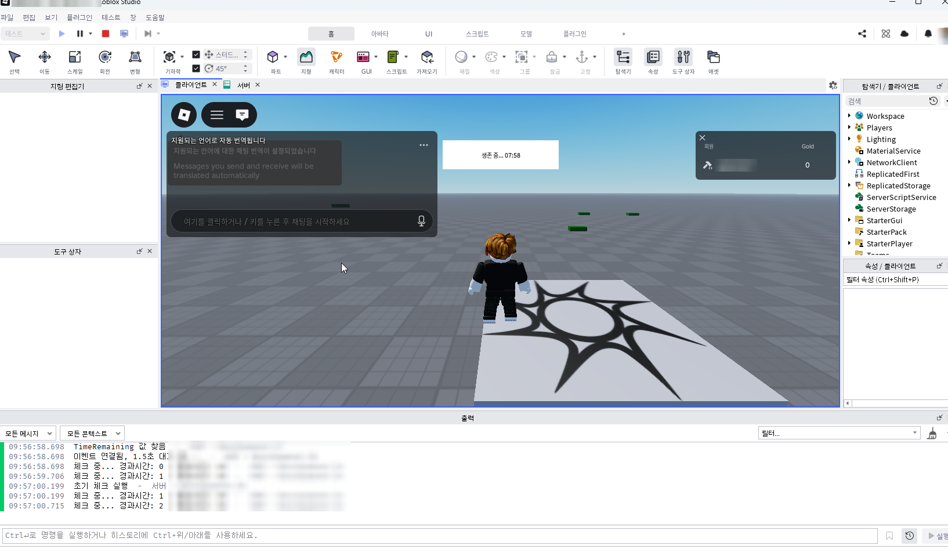Switch to the 모델 ribbon tab

pyautogui.click(x=526, y=34)
